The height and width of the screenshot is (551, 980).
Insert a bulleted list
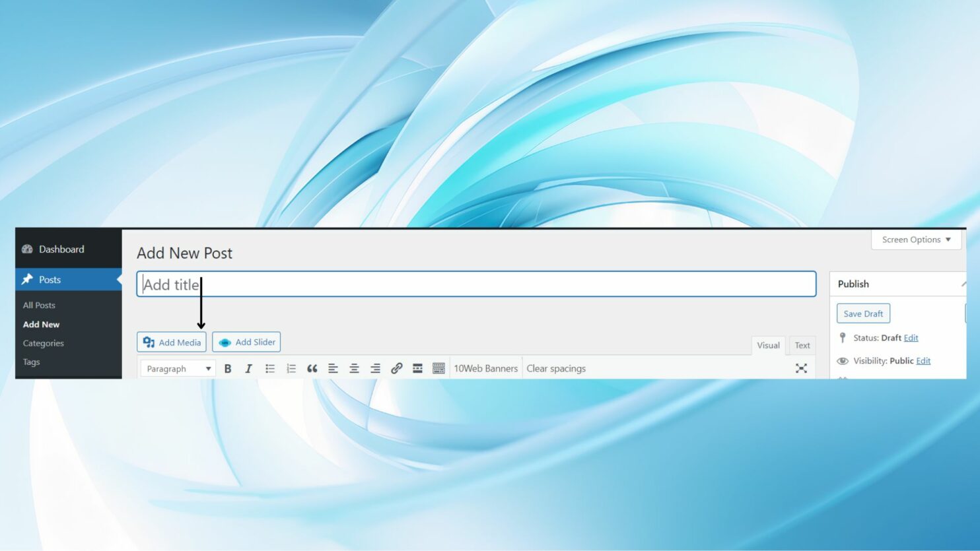point(270,369)
